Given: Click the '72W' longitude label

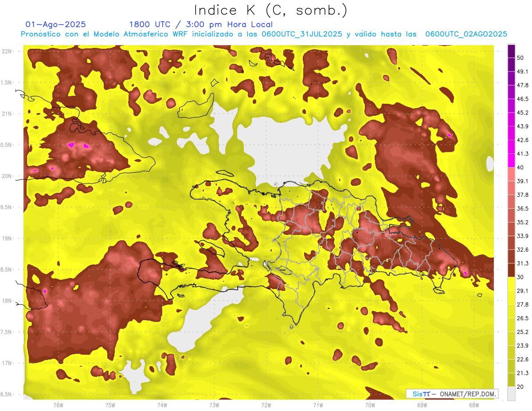Looking at the screenshot, I should (266, 405).
